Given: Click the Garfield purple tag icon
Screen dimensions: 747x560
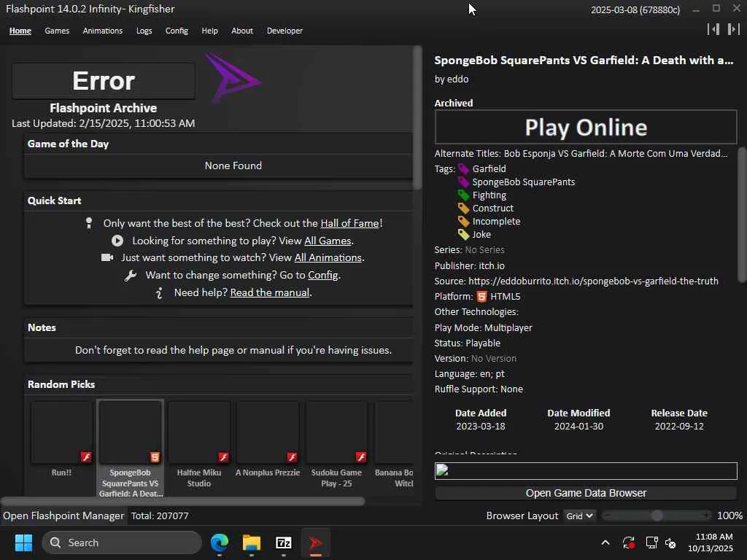Looking at the screenshot, I should (463, 169).
